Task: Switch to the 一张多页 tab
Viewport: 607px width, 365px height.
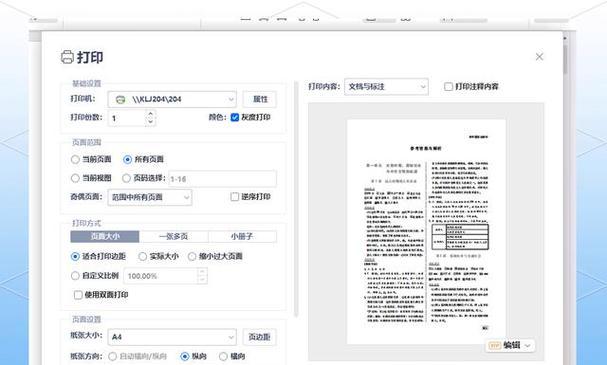Action: (173, 236)
